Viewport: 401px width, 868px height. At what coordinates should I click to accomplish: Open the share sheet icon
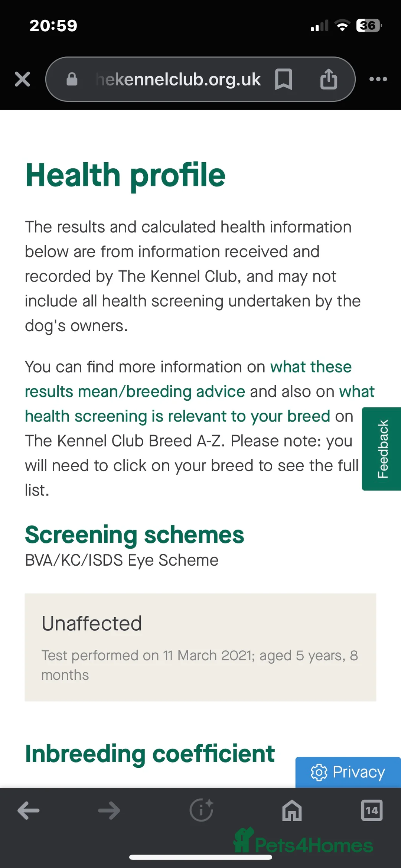pyautogui.click(x=328, y=79)
